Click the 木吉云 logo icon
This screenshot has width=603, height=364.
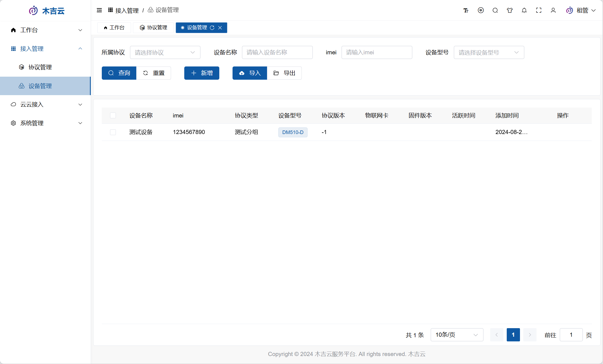pos(33,10)
